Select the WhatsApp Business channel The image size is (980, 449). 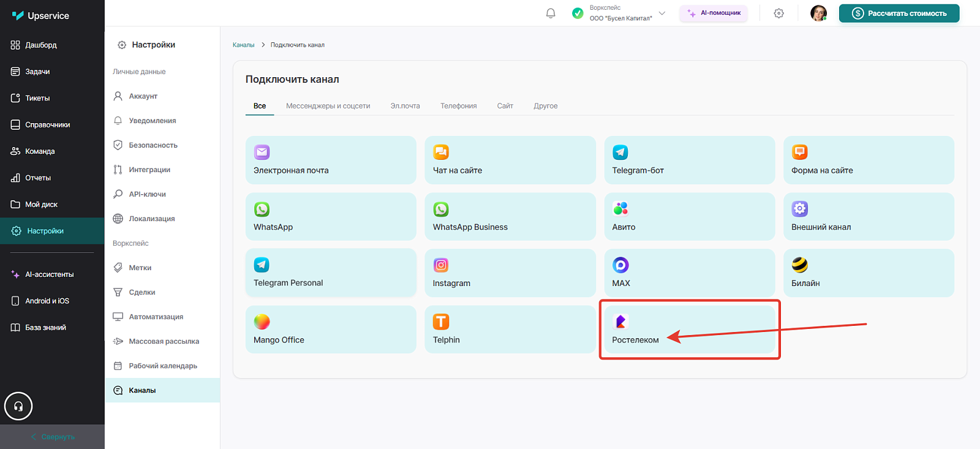click(510, 217)
